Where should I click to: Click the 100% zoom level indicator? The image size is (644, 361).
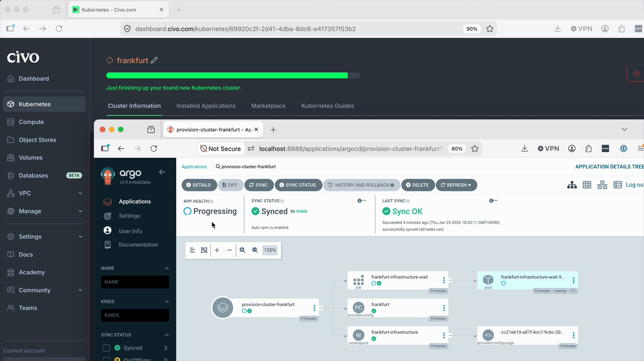(x=270, y=250)
